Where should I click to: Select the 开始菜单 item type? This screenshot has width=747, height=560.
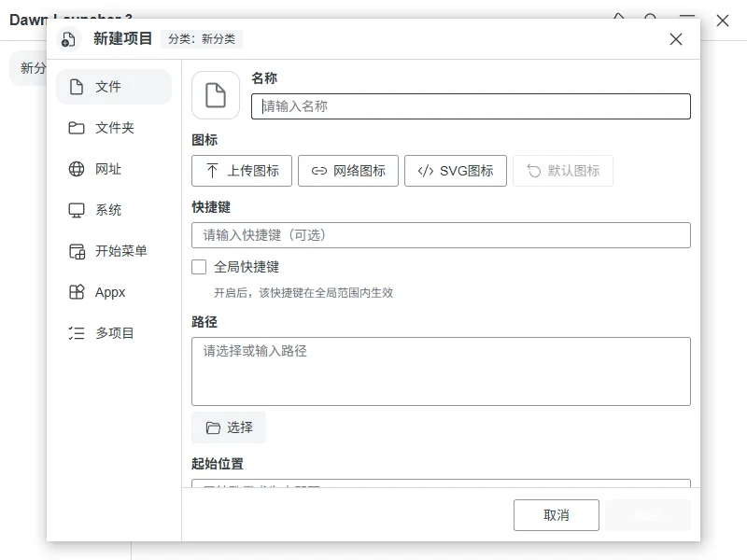tap(114, 251)
